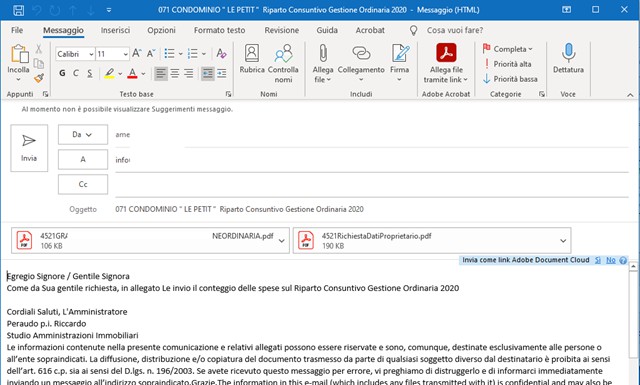Image resolution: width=640 pixels, height=385 pixels.
Task: Click the Oggetto subject field
Action: [371, 209]
